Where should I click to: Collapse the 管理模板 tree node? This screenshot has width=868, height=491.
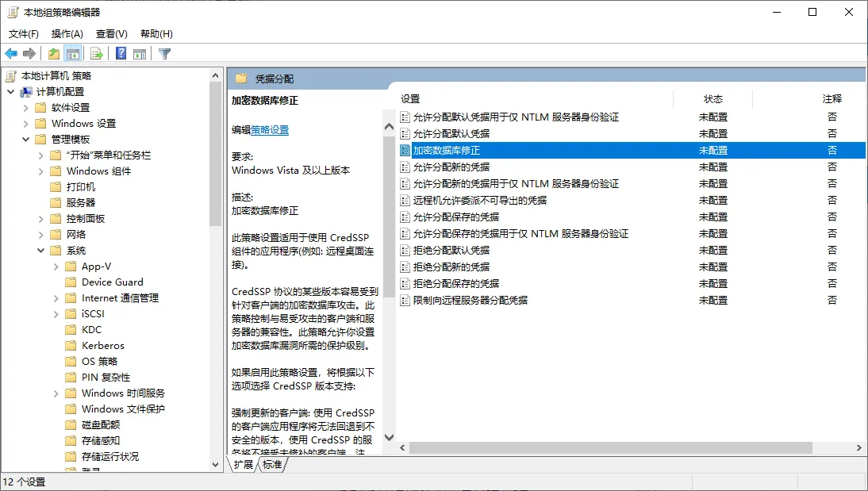coord(26,140)
